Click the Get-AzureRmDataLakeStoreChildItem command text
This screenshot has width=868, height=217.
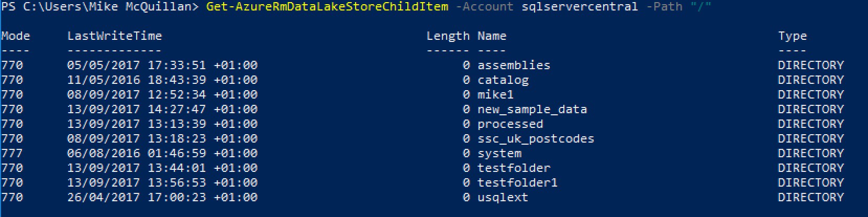tap(327, 7)
